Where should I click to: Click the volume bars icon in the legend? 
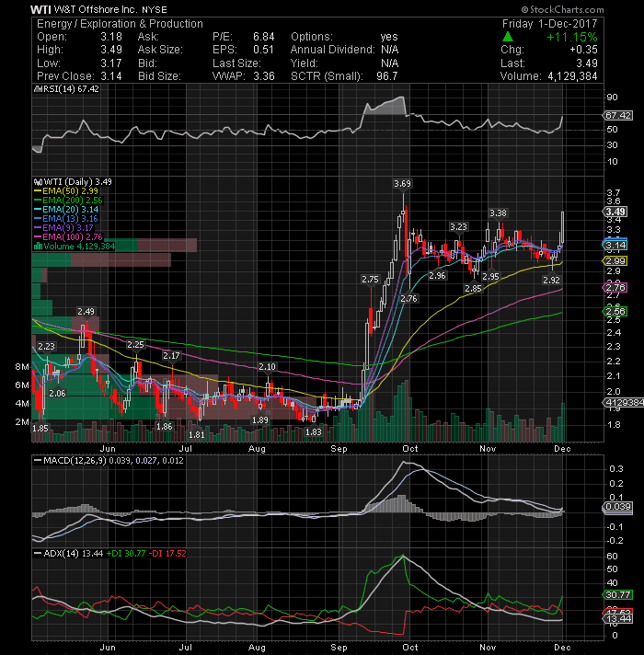[38, 246]
